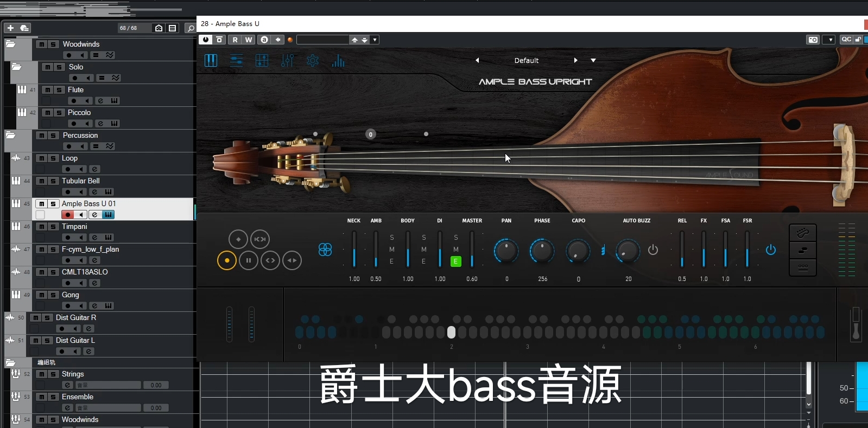The height and width of the screenshot is (428, 868).
Task: Select next instrument preset arrow
Action: tap(575, 60)
